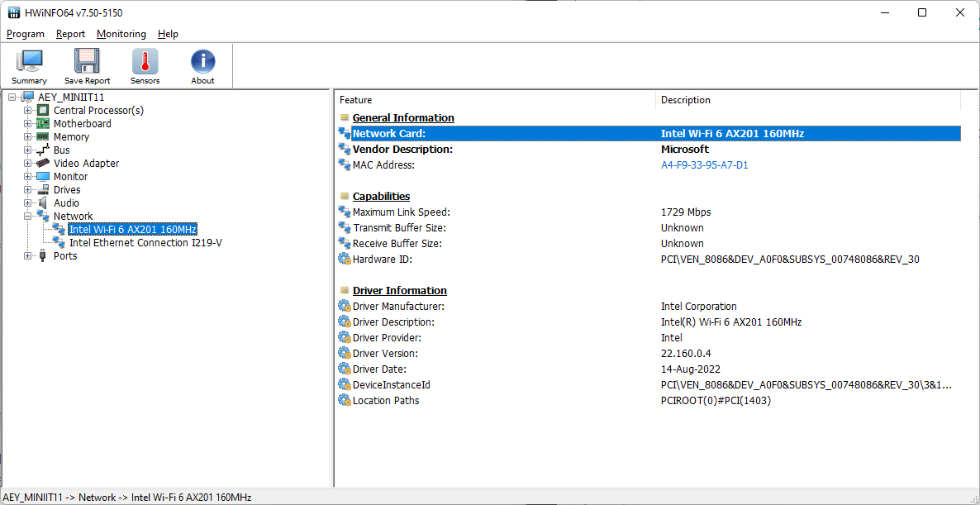Image resolution: width=980 pixels, height=505 pixels.
Task: Select the DeviceInstanceId row label
Action: point(391,385)
